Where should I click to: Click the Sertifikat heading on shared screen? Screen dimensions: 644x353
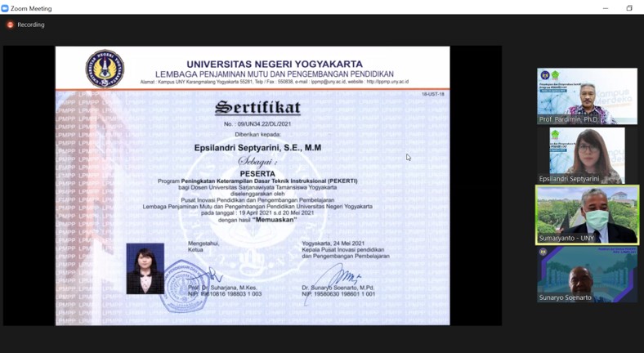[x=257, y=108]
